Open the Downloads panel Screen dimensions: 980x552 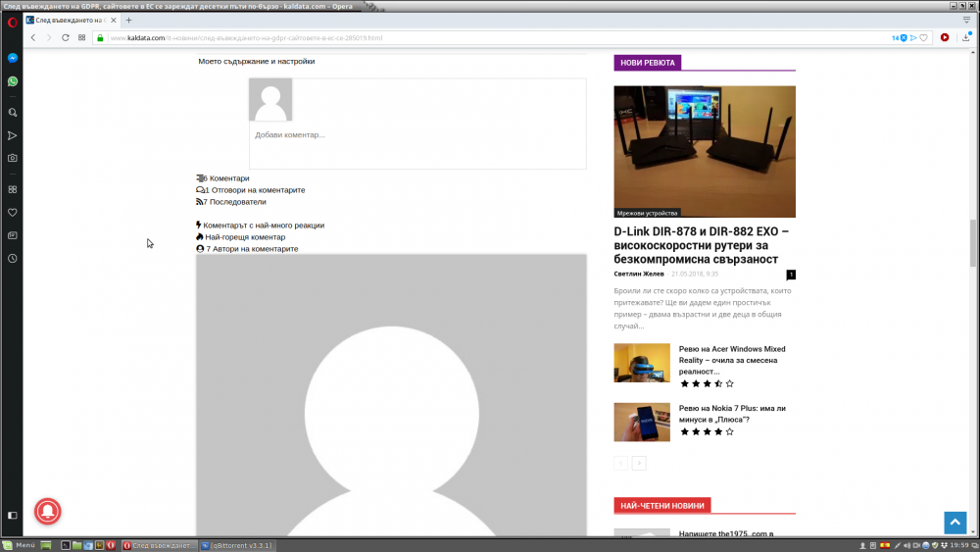pyautogui.click(x=966, y=37)
